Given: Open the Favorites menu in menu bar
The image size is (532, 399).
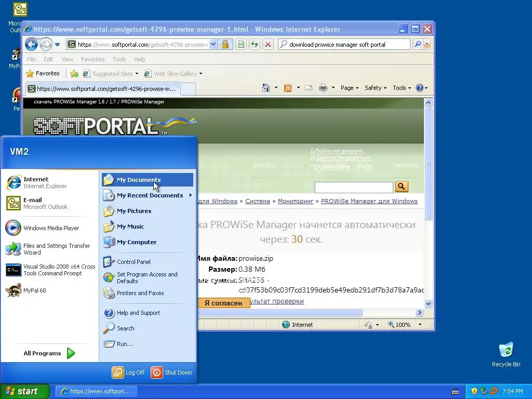Looking at the screenshot, I should coord(92,59).
